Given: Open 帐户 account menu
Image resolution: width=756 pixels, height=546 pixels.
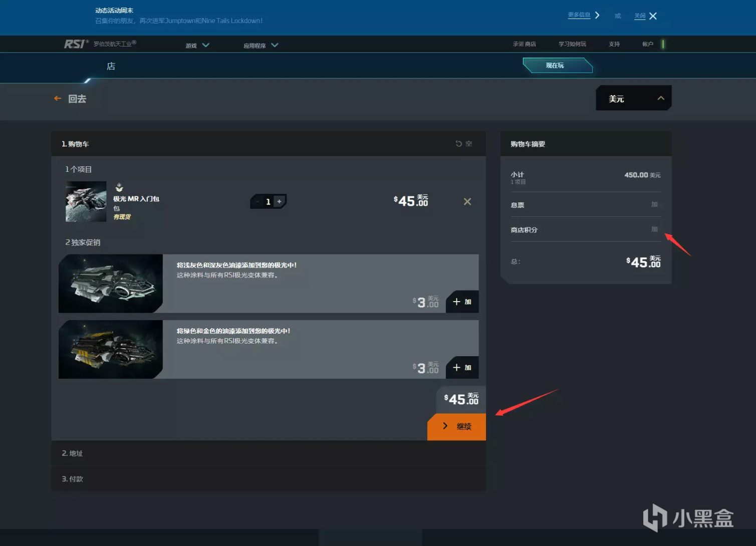Looking at the screenshot, I should (x=648, y=44).
